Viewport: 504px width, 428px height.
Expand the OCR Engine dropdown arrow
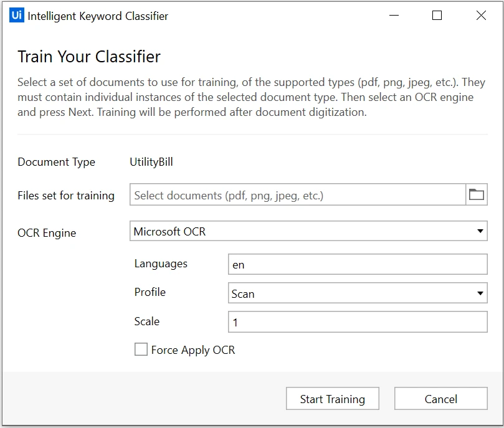click(x=480, y=231)
